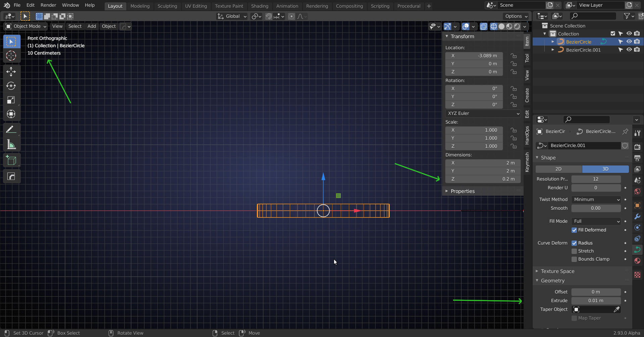Open the Transform Orientation dropdown showing Global
The width and height of the screenshot is (644, 337).
231,16
